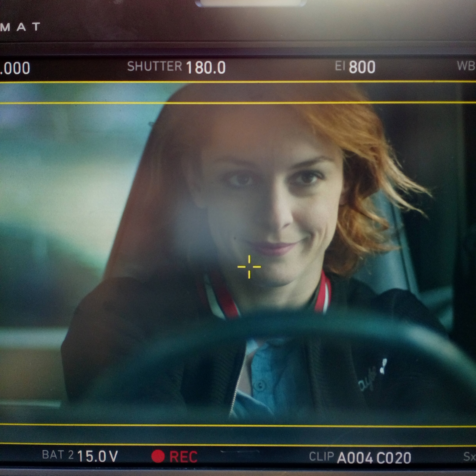Click the red REC text label

pyautogui.click(x=184, y=457)
